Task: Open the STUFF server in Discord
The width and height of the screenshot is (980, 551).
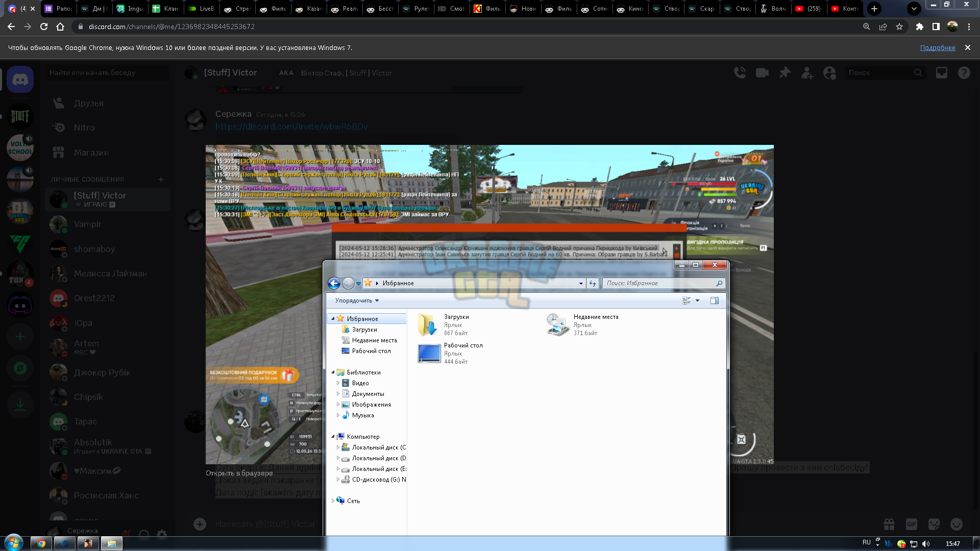Action: (x=20, y=117)
